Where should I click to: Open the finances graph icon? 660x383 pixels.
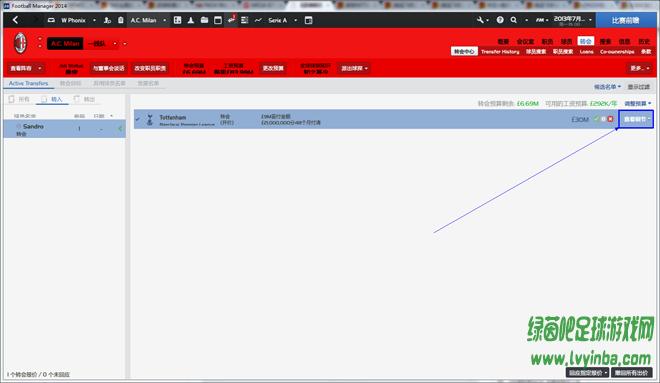[258, 20]
